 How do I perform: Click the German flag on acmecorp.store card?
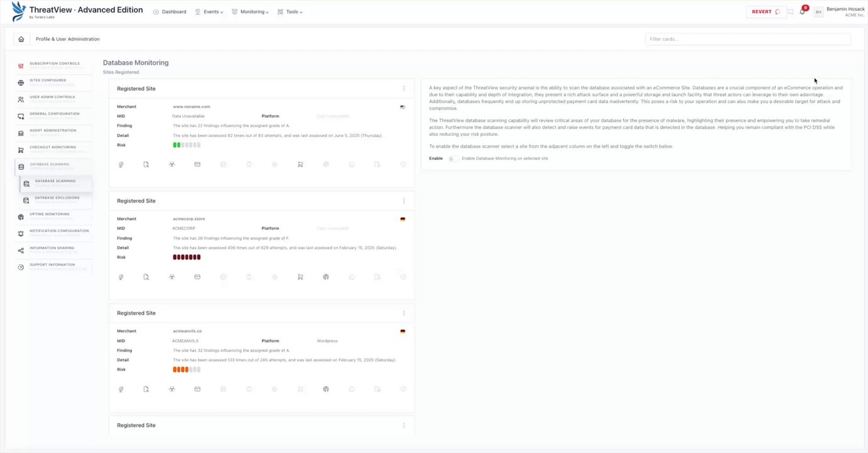[403, 219]
